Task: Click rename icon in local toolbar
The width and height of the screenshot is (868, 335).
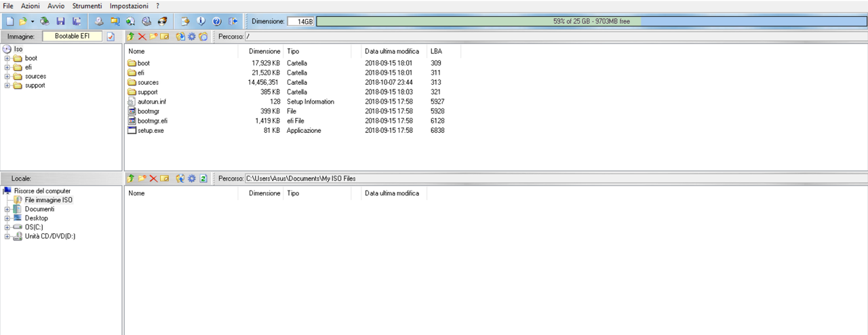Action: [x=165, y=178]
